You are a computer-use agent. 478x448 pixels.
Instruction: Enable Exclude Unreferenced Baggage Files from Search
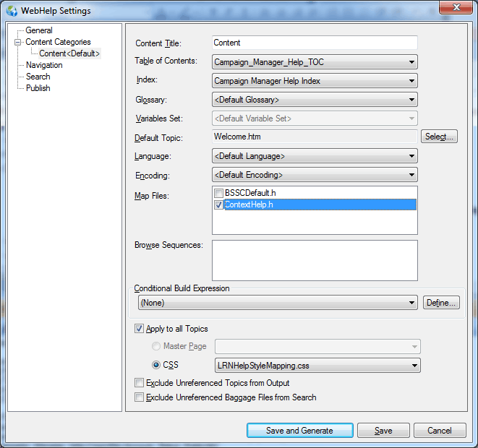(x=139, y=397)
